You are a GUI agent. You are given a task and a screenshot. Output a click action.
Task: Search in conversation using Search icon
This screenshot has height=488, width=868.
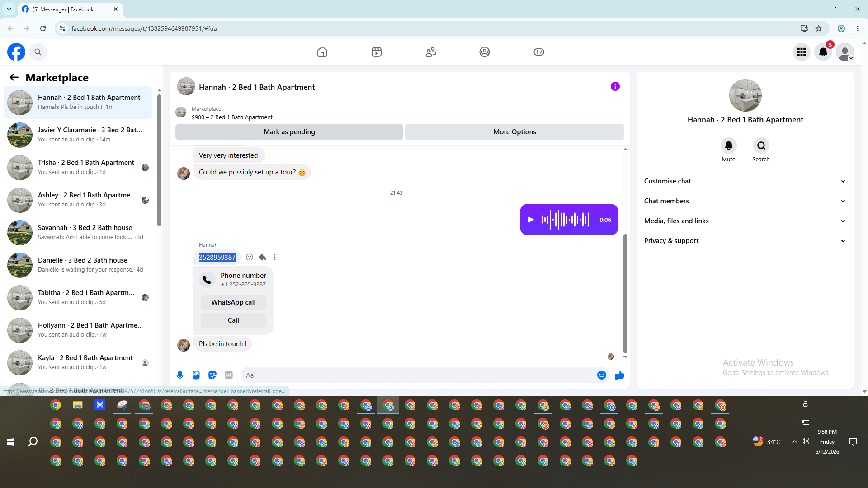click(761, 145)
